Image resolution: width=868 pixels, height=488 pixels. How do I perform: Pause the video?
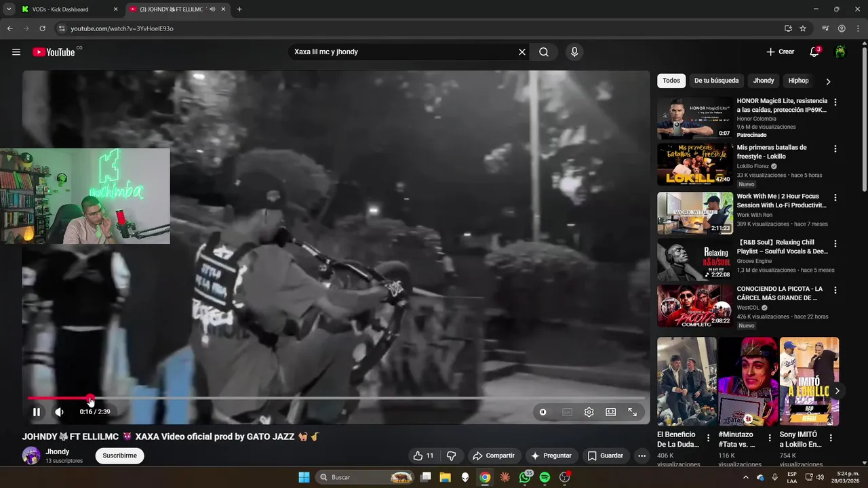(x=37, y=412)
